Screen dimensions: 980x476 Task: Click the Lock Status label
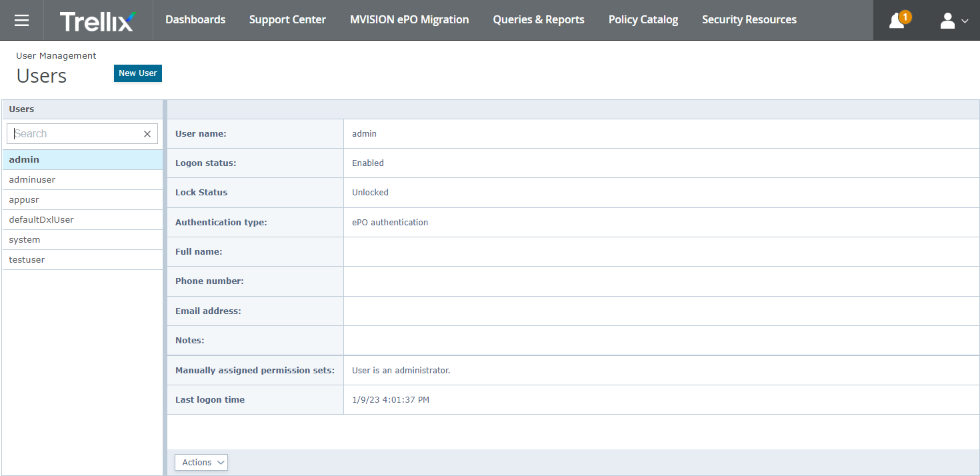point(201,193)
